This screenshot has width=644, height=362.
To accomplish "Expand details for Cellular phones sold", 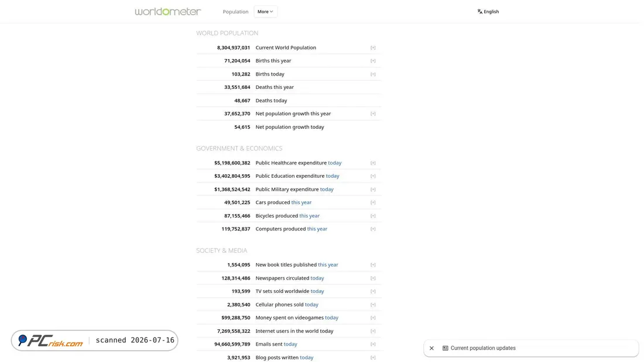I will click(373, 305).
